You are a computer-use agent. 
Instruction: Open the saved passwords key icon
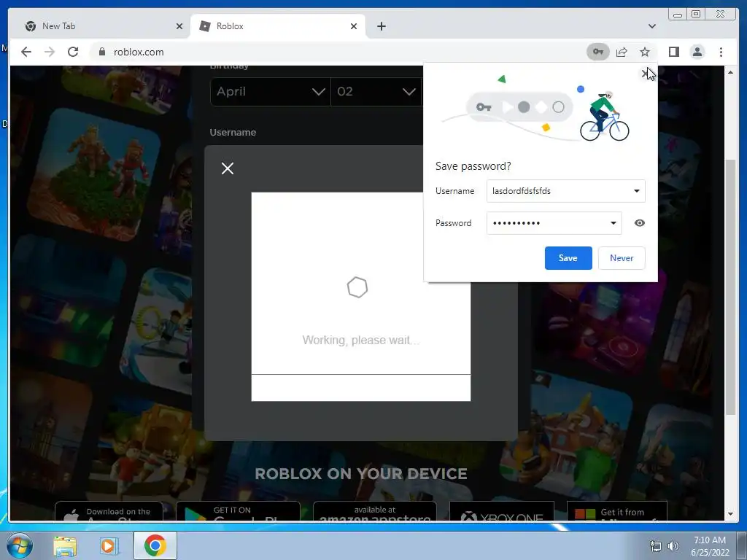598,52
